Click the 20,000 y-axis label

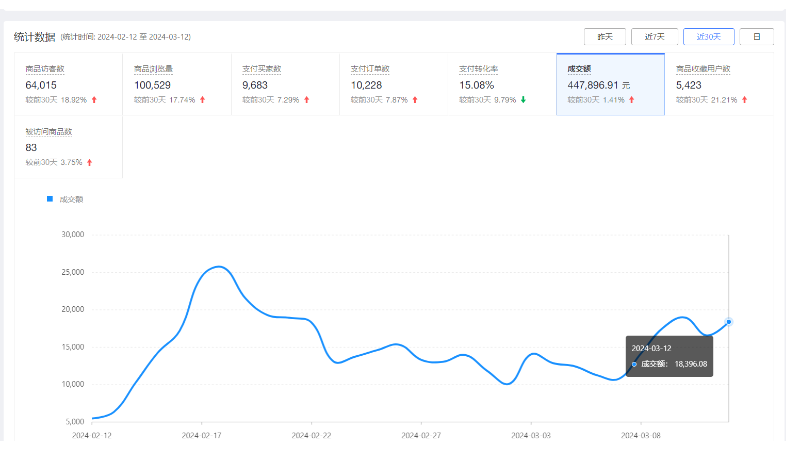point(73,309)
